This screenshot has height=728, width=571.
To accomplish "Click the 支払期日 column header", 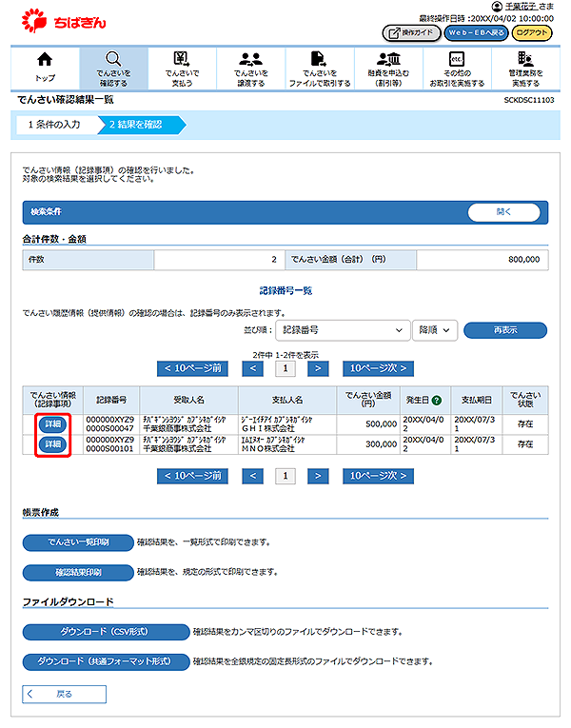I will coord(476,401).
